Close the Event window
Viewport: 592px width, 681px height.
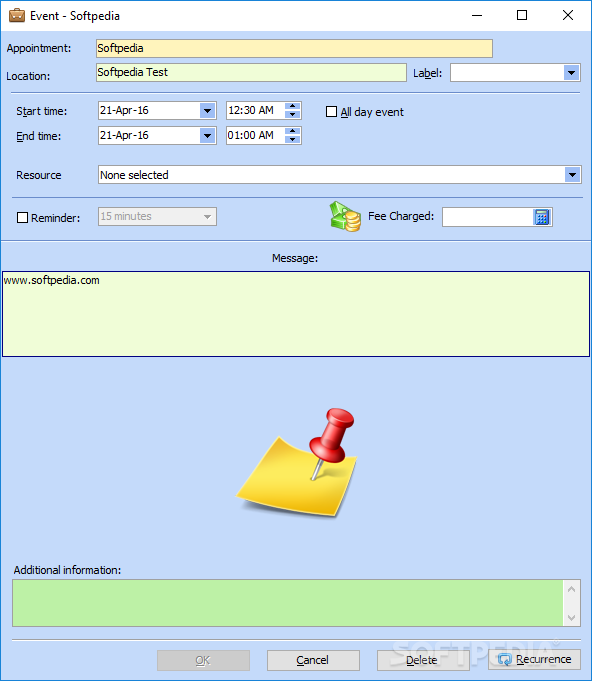[568, 16]
